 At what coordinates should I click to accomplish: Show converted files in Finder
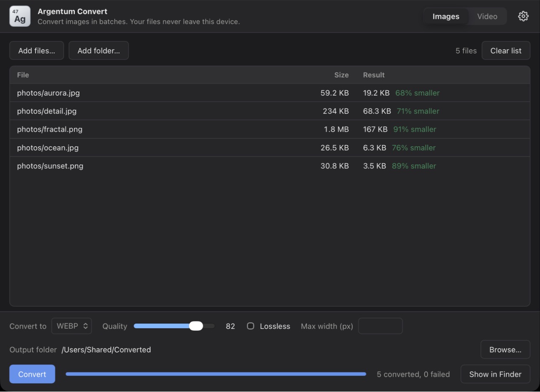point(496,374)
